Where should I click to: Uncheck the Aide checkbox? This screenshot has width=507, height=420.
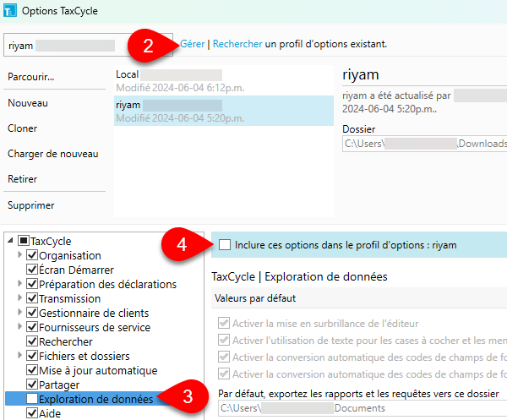point(32,413)
